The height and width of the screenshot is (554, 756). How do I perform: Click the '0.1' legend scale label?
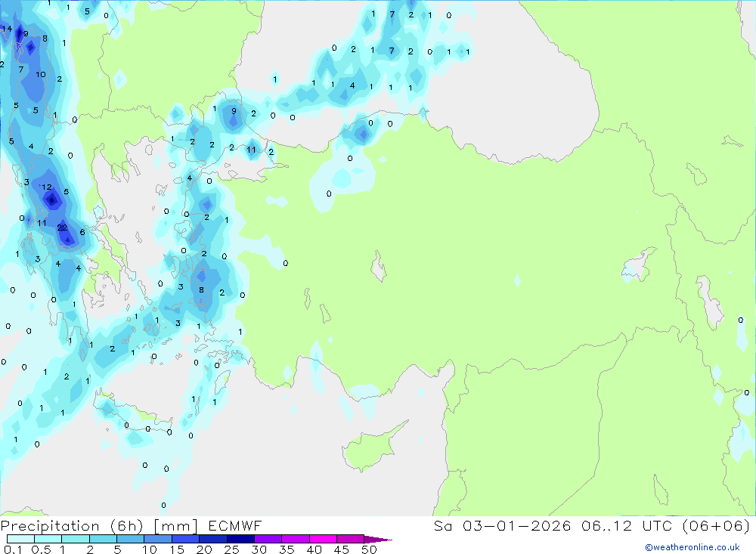(x=12, y=549)
